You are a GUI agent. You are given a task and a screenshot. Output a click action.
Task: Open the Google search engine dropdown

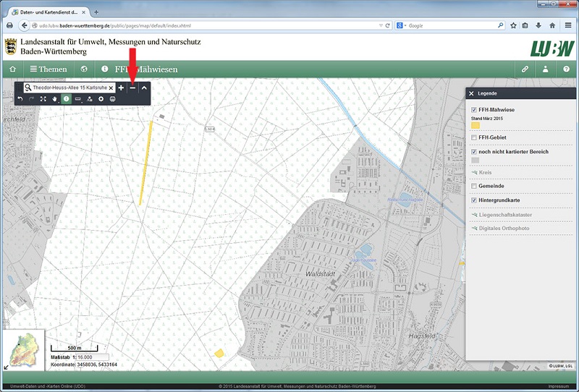[x=401, y=25]
